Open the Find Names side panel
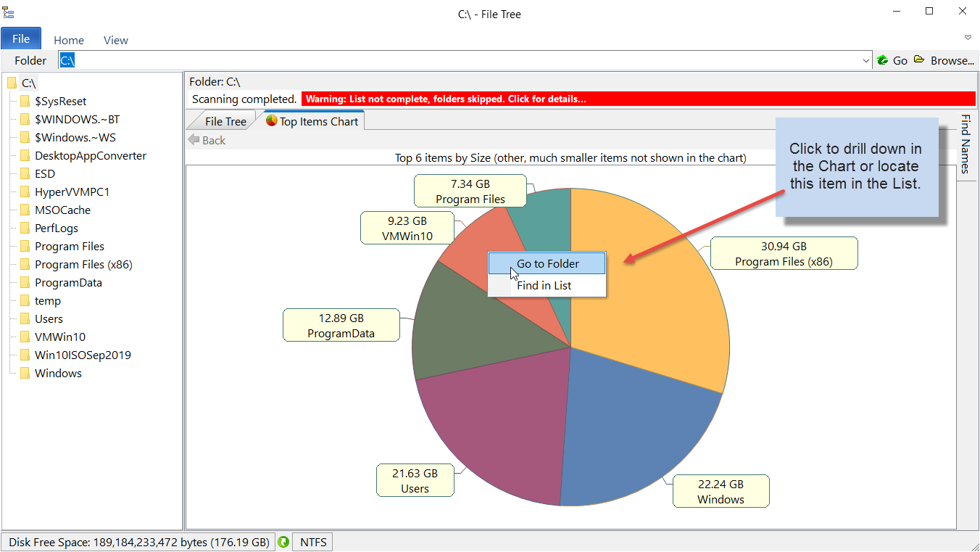Screen dimensions: 980x552 966,144
